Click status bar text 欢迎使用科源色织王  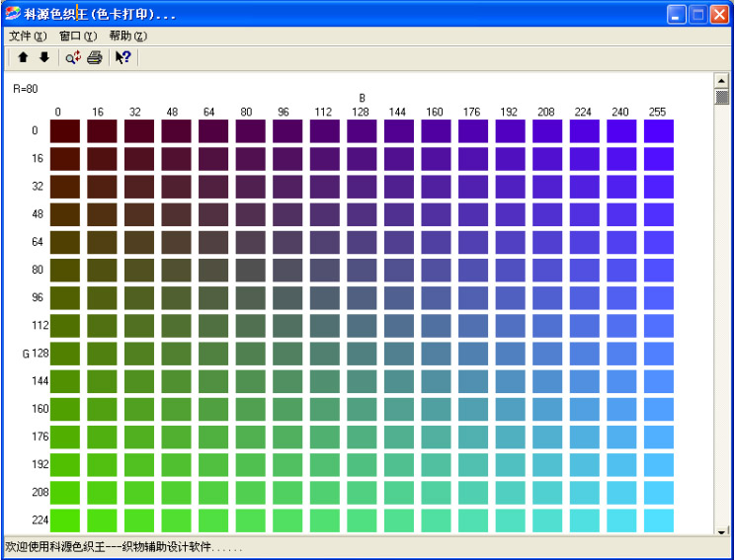(x=55, y=547)
